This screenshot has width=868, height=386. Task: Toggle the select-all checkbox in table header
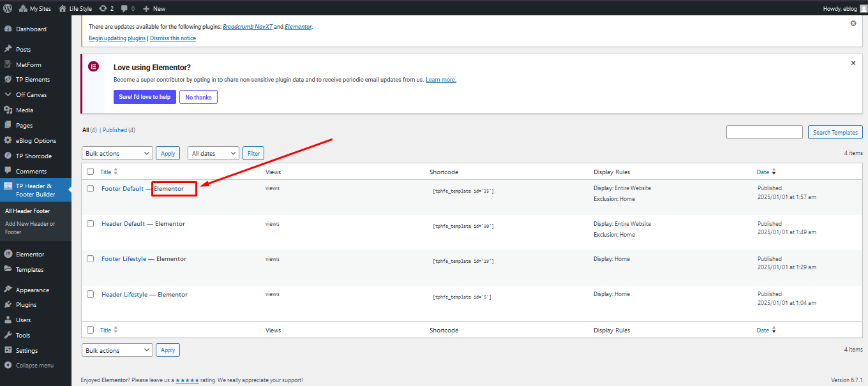point(90,172)
